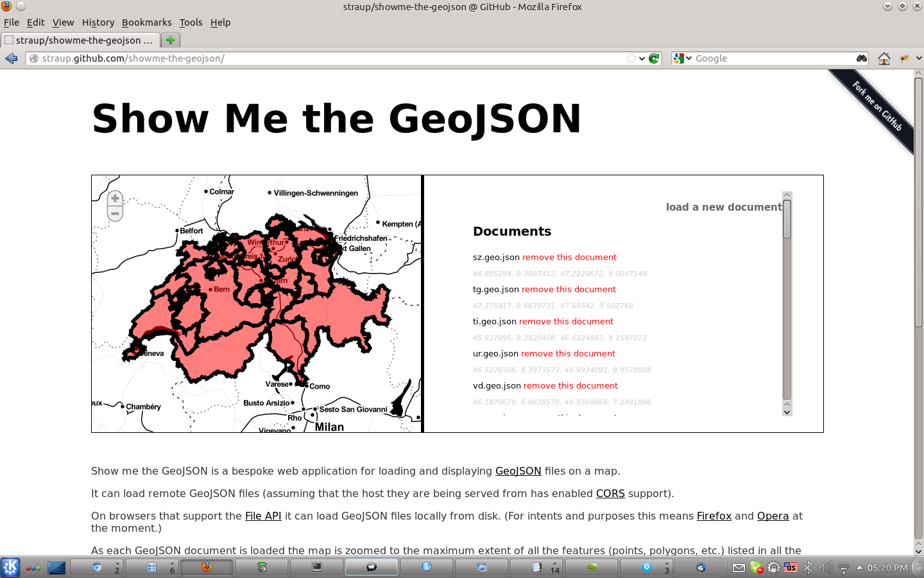Open the terminal taskbar entry

point(316,567)
